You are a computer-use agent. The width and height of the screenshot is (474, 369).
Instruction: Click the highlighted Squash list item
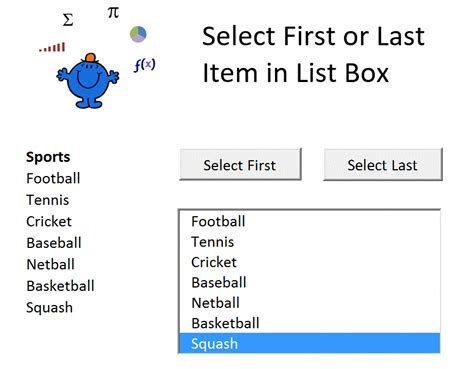310,343
